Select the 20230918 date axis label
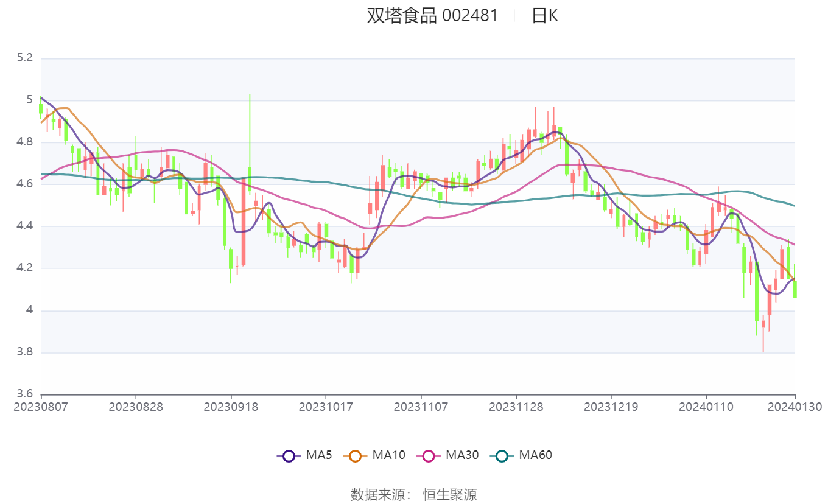This screenshot has width=828, height=504. [231, 407]
